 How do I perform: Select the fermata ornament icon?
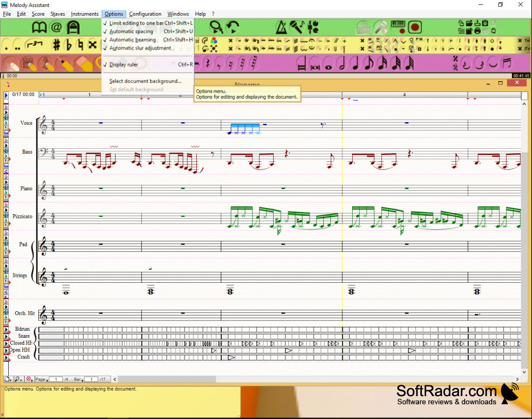[x=311, y=41]
